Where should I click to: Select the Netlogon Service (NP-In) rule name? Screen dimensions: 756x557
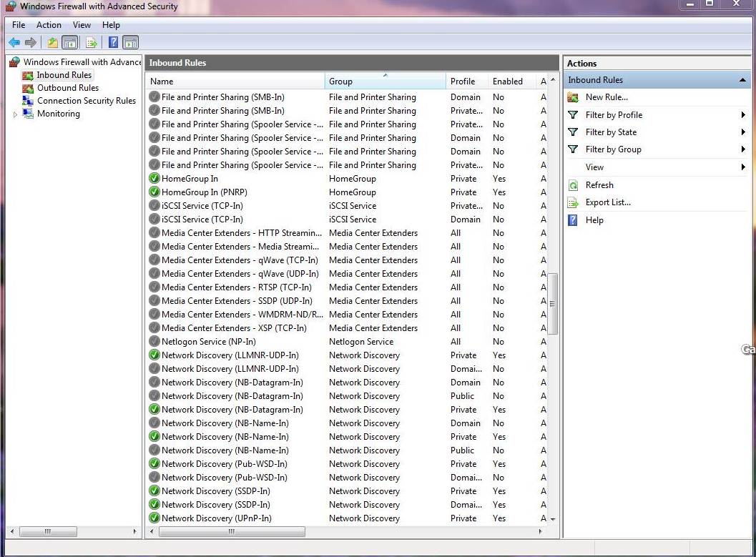[209, 342]
